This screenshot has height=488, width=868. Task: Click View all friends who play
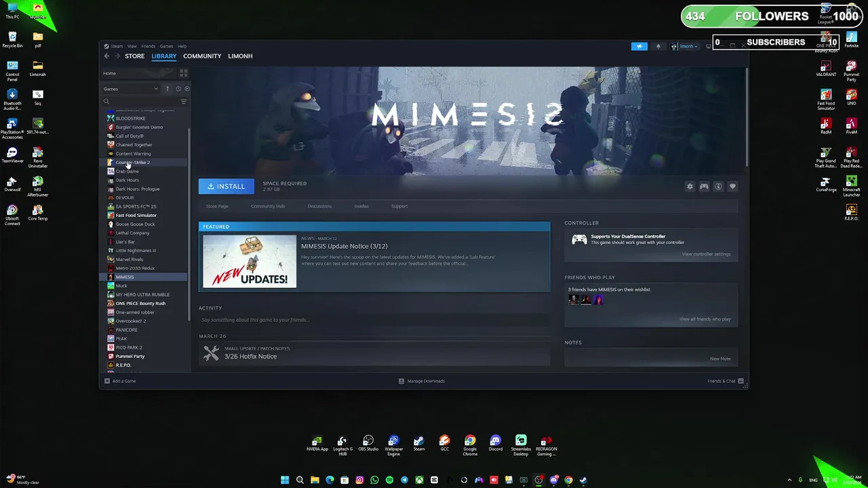[x=705, y=319]
